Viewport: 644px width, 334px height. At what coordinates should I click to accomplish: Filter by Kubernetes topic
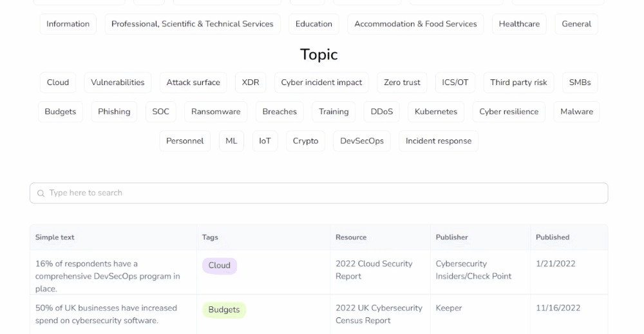[436, 112]
